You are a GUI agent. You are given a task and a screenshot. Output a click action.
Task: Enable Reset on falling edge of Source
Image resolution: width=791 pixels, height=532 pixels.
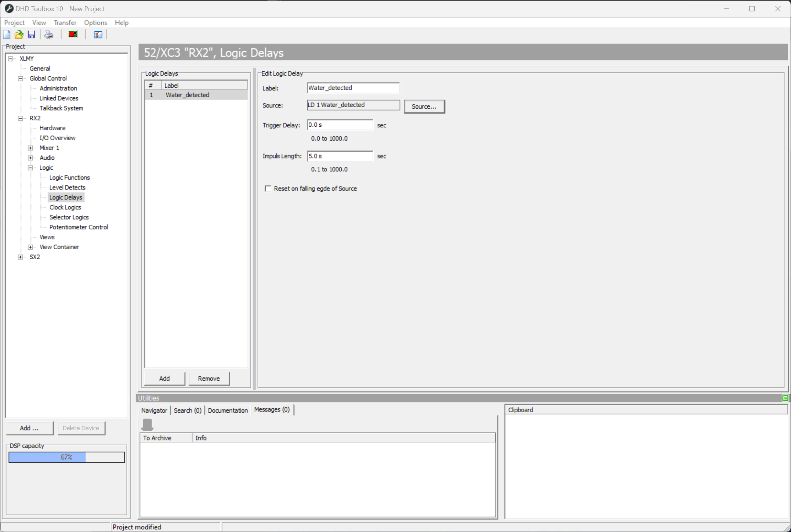pos(268,188)
